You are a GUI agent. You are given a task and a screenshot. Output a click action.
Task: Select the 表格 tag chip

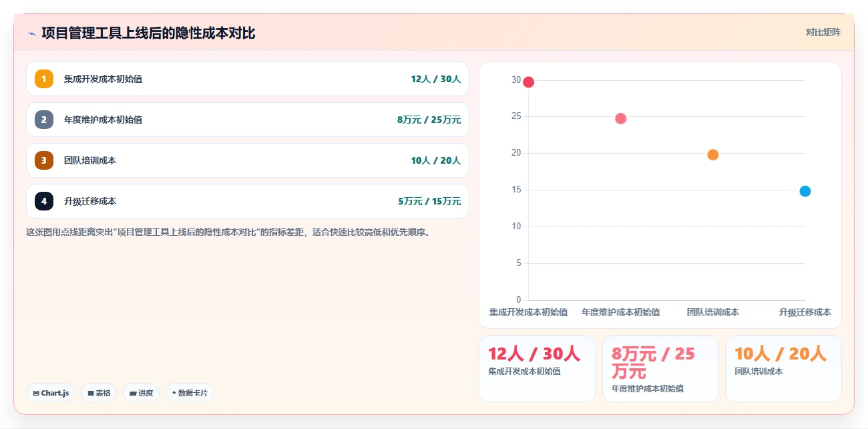99,393
